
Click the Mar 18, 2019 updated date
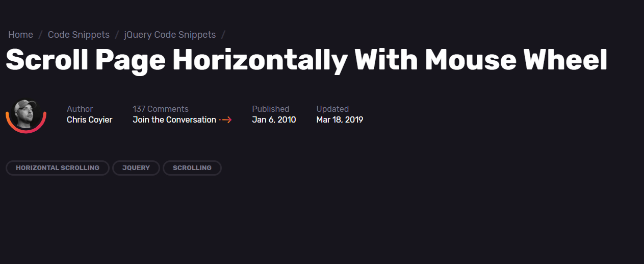point(340,120)
